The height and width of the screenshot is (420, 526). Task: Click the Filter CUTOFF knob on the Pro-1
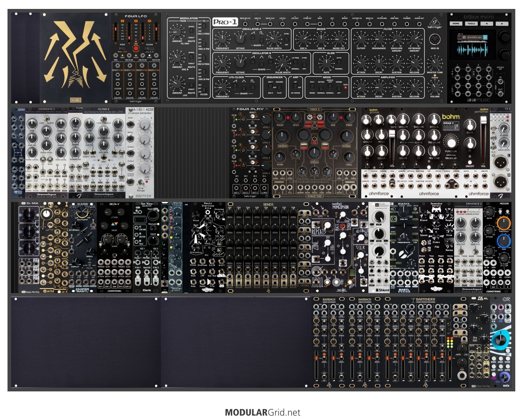tap(361, 39)
